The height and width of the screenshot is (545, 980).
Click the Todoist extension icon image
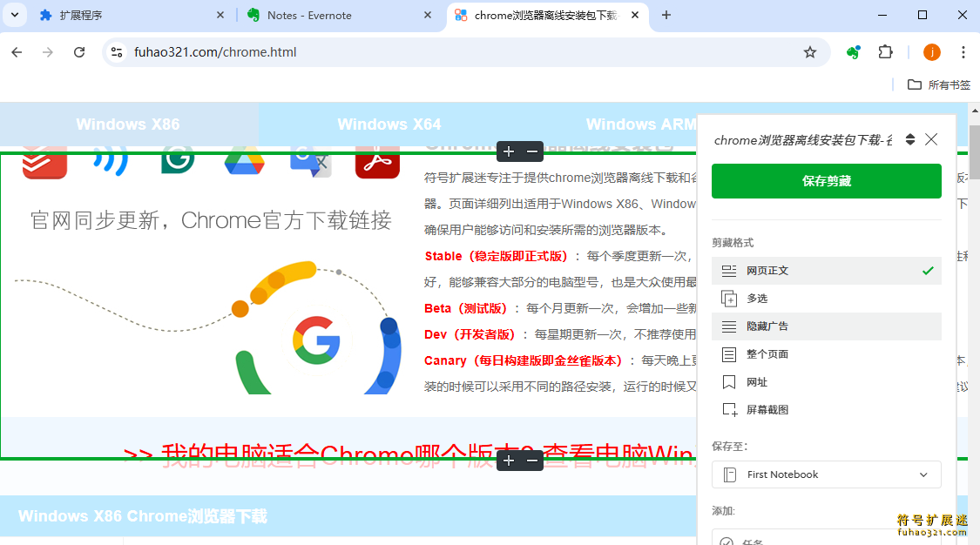[x=44, y=161]
